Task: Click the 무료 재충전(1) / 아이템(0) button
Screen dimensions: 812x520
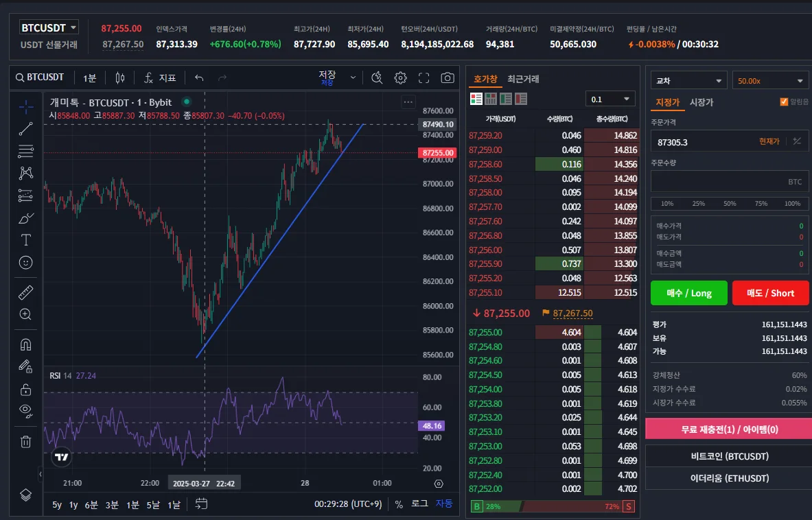Action: (x=729, y=429)
